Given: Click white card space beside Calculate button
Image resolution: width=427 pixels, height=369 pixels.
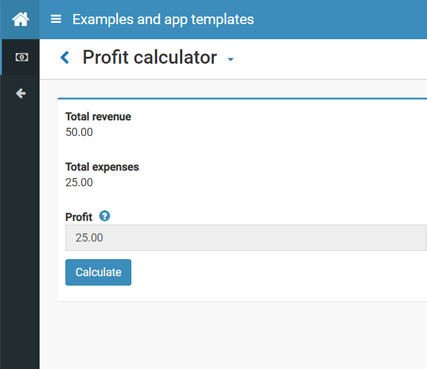Looking at the screenshot, I should click(x=267, y=272).
